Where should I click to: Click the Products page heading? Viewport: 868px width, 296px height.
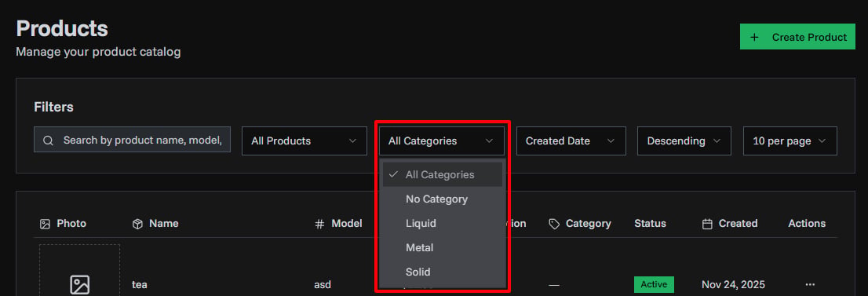[62, 28]
